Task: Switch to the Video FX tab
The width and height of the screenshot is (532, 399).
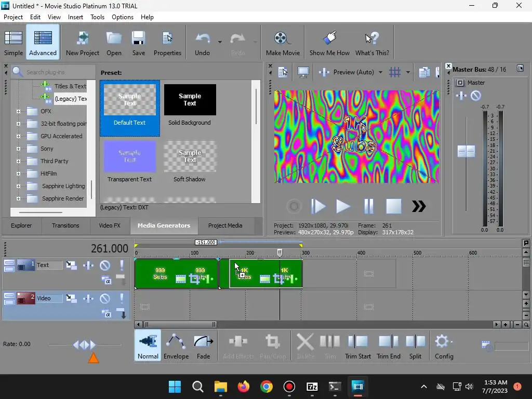Action: pos(110,225)
